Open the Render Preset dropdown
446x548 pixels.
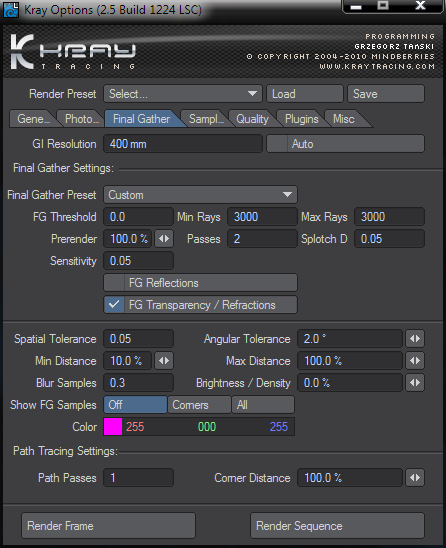pyautogui.click(x=183, y=94)
